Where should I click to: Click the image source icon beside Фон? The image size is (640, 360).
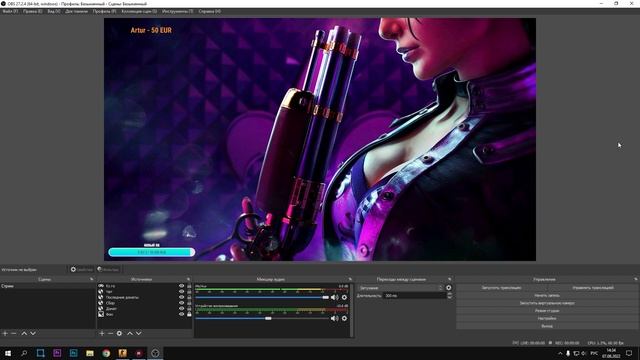coord(101,314)
